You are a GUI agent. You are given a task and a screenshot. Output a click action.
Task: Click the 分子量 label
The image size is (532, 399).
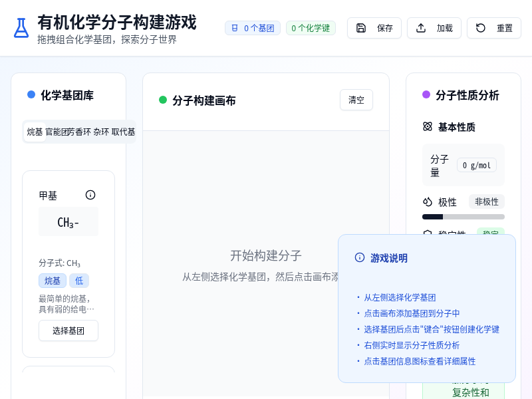pyautogui.click(x=440, y=165)
